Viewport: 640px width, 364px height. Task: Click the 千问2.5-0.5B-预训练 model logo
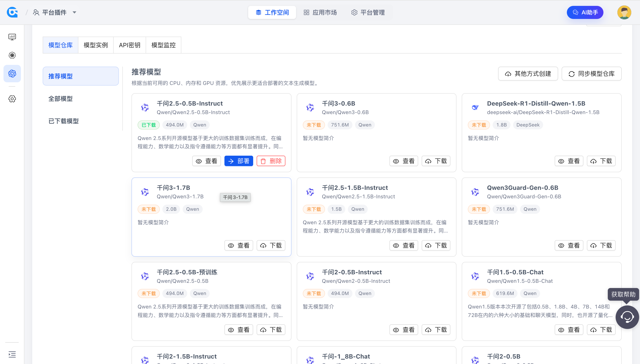145,276
